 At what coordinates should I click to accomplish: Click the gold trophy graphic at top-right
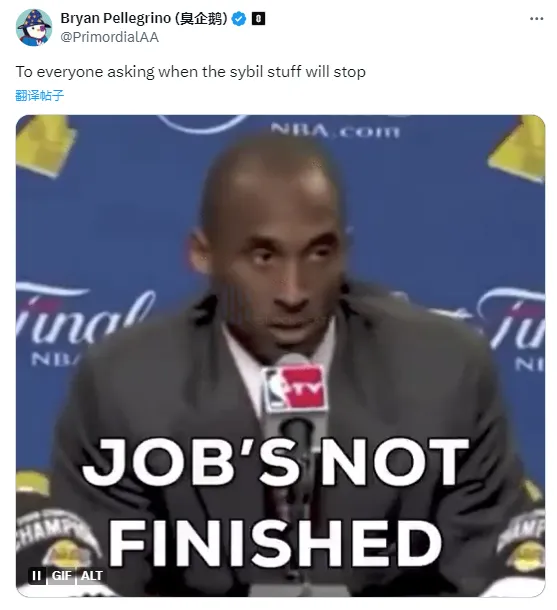(x=519, y=150)
